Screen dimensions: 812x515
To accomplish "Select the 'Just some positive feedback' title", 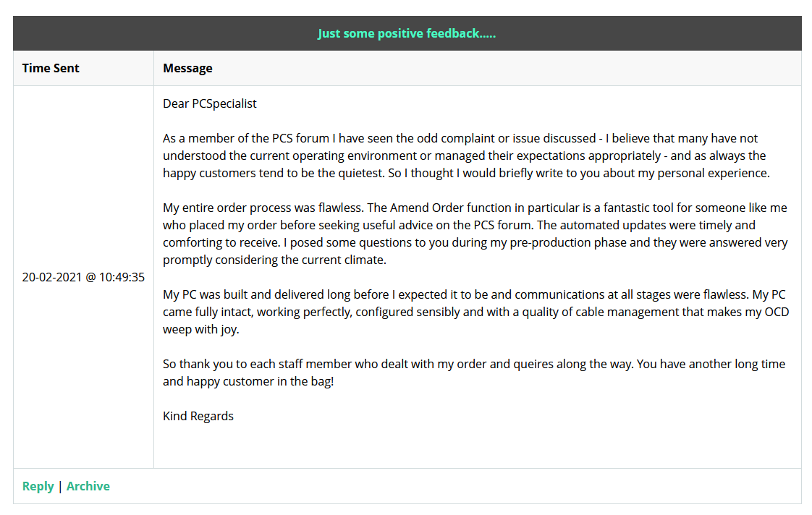I will pos(407,34).
